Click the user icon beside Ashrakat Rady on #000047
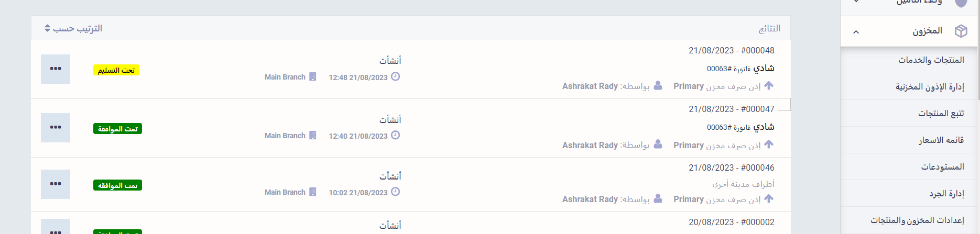This screenshot has width=980, height=234. click(x=658, y=144)
